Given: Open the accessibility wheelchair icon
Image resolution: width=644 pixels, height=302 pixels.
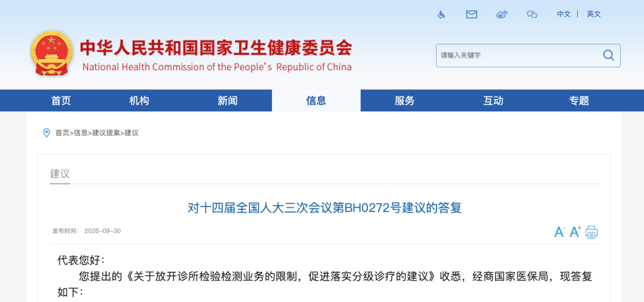Looking at the screenshot, I should point(441,14).
